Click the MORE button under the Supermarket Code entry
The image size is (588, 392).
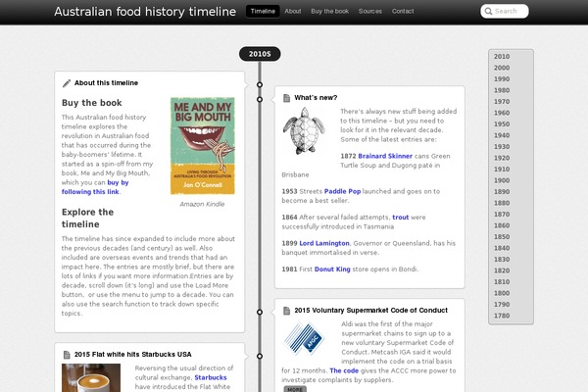(x=295, y=389)
